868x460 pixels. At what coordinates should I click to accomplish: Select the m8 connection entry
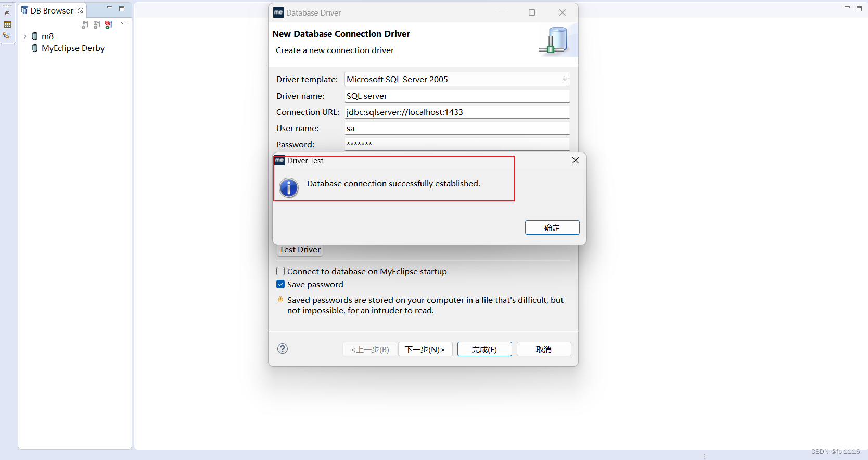pyautogui.click(x=47, y=36)
